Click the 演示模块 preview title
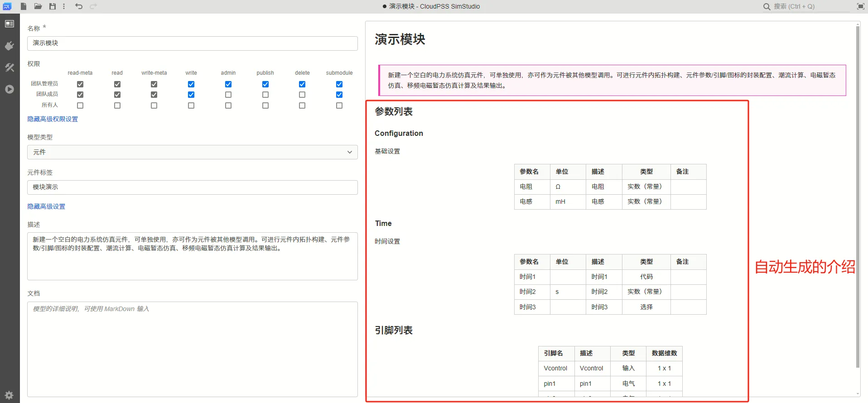Screen dimensions: 868x403 [x=400, y=39]
